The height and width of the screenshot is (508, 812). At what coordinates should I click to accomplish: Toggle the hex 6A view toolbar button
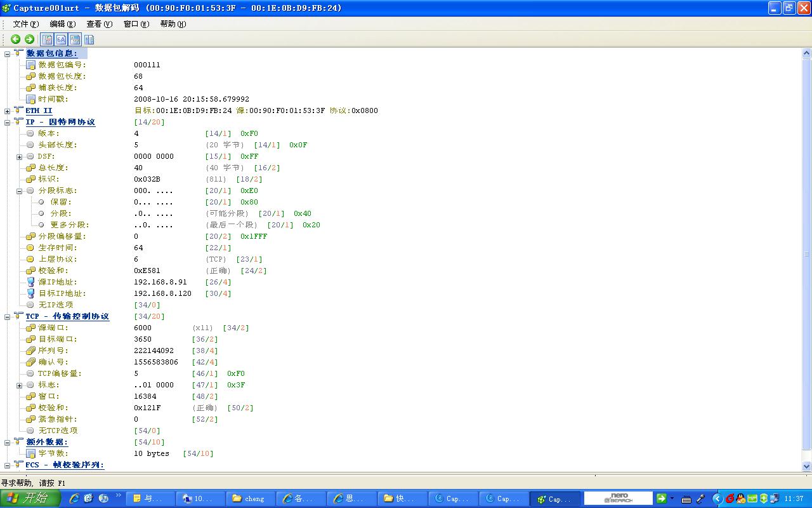[60, 39]
